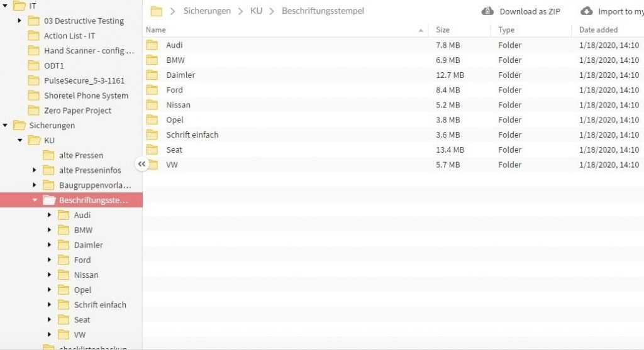Open the Seat folder name in file list
The height and width of the screenshot is (350, 644).
[174, 150]
